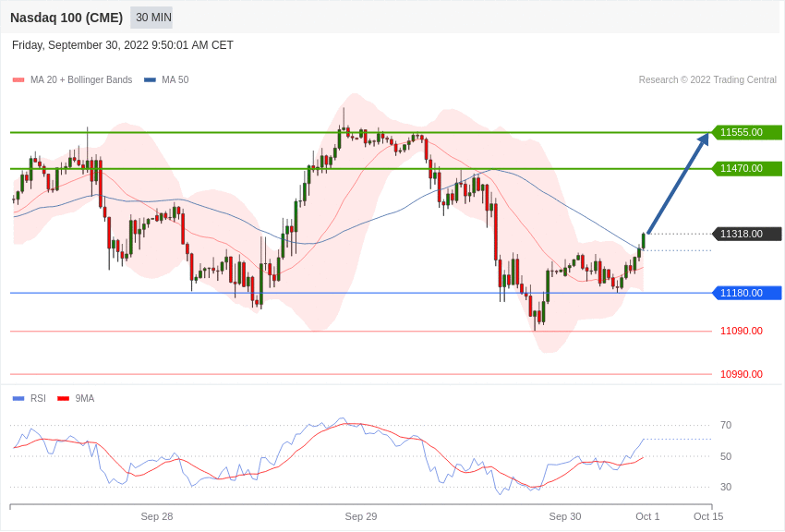Click the latest green candlestick near 11318

(644, 241)
